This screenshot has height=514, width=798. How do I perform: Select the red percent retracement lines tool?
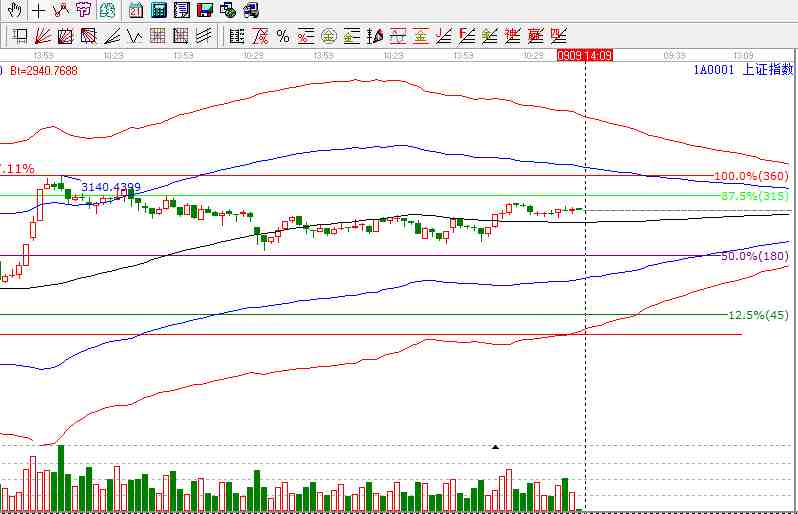pyautogui.click(x=306, y=36)
